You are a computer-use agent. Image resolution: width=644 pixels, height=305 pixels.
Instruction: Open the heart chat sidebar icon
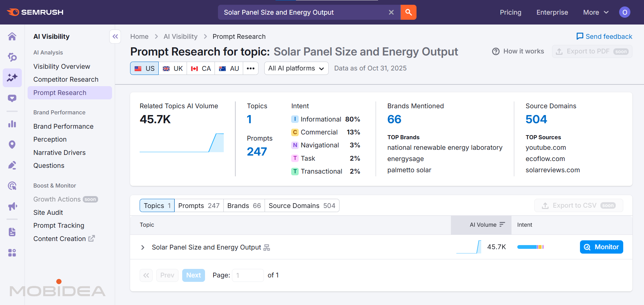pos(12,98)
